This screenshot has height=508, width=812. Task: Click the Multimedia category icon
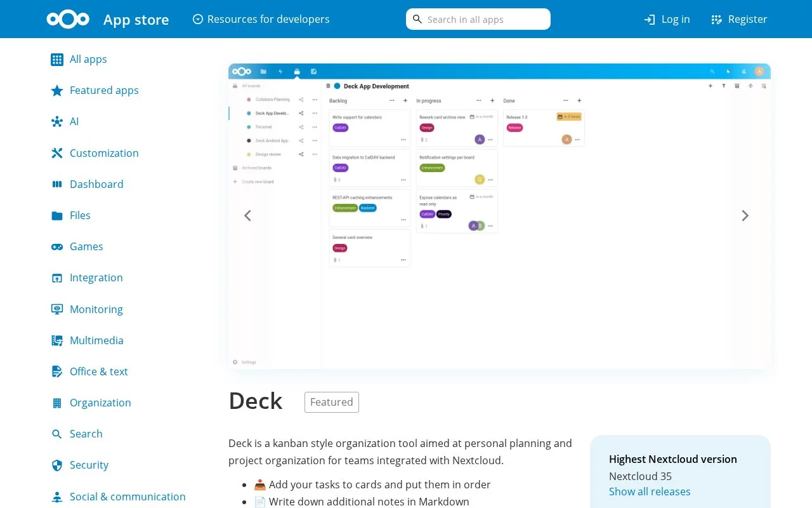tap(57, 340)
